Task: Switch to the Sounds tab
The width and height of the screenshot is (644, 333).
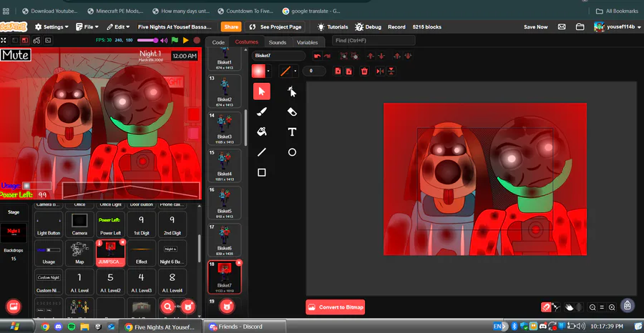Action: point(278,42)
